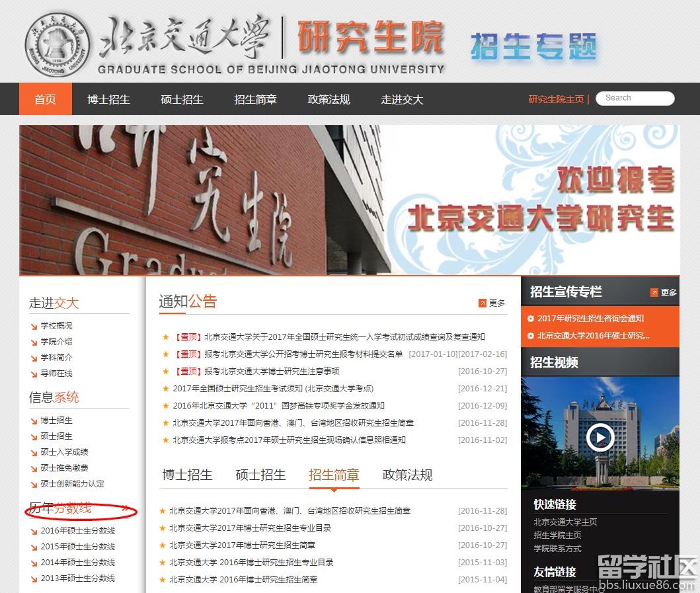Click the 招生专题 blue title graphic
Screen dimensions: 700x593
533,46
